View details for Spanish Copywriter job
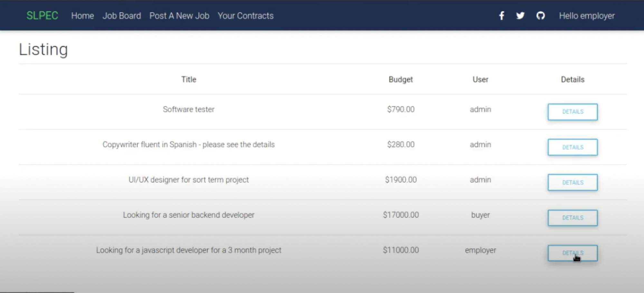This screenshot has height=293, width=644. (x=573, y=147)
